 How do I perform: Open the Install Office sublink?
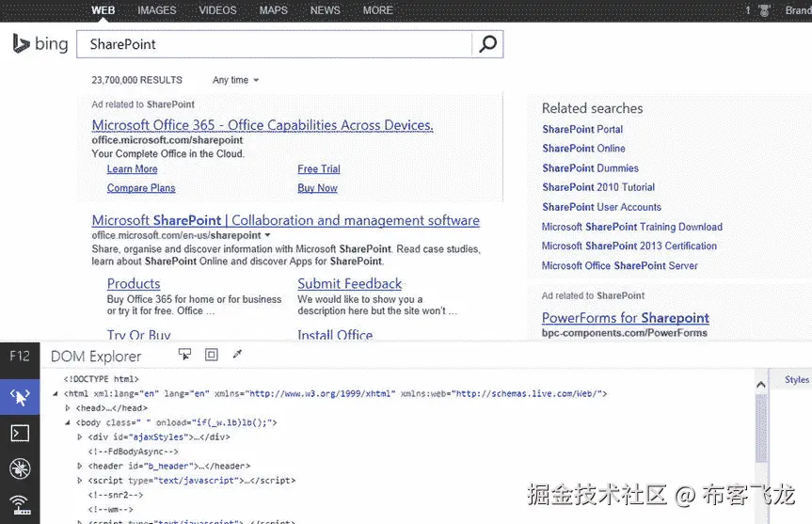[335, 335]
